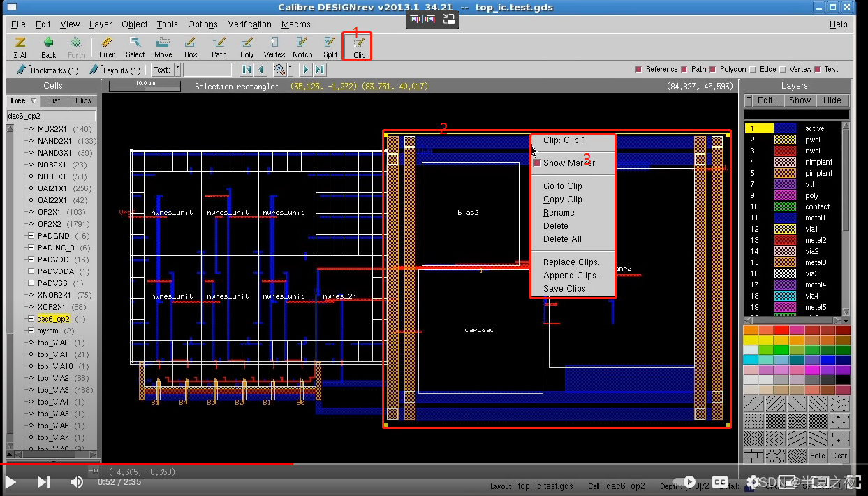This screenshot has width=868, height=496.
Task: Click the metal1 layer color swatch
Action: click(785, 218)
